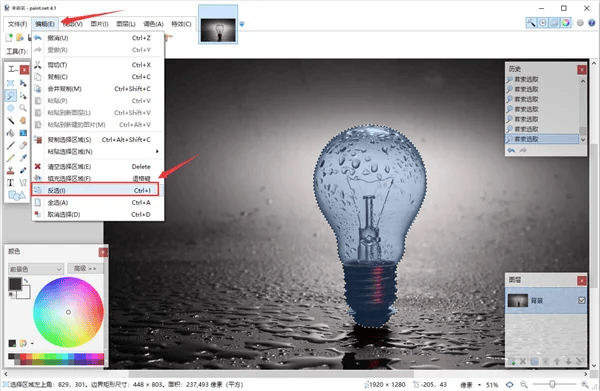Viewport: 600px width, 391px height.
Task: Select the Ellipse Select tool
Action: coord(10,108)
